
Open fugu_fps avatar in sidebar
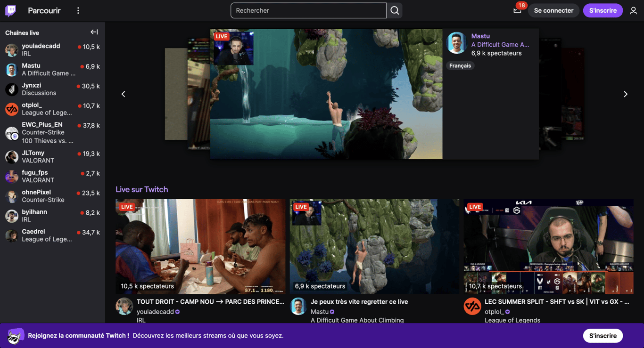click(12, 177)
